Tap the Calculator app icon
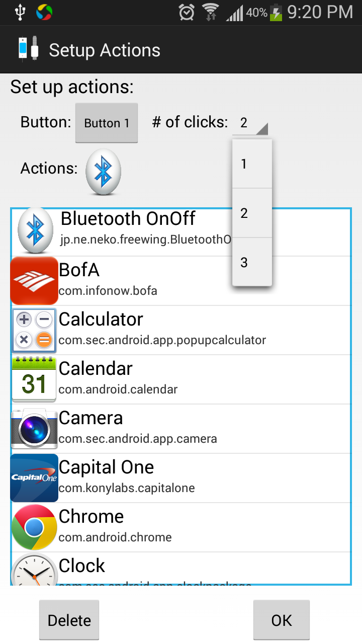362x644 pixels. tap(34, 330)
